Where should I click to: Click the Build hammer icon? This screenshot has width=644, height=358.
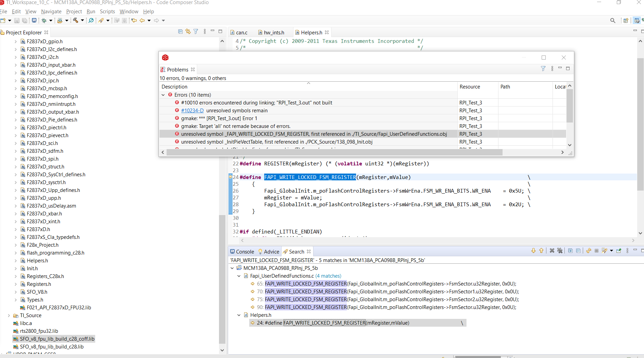coord(75,20)
